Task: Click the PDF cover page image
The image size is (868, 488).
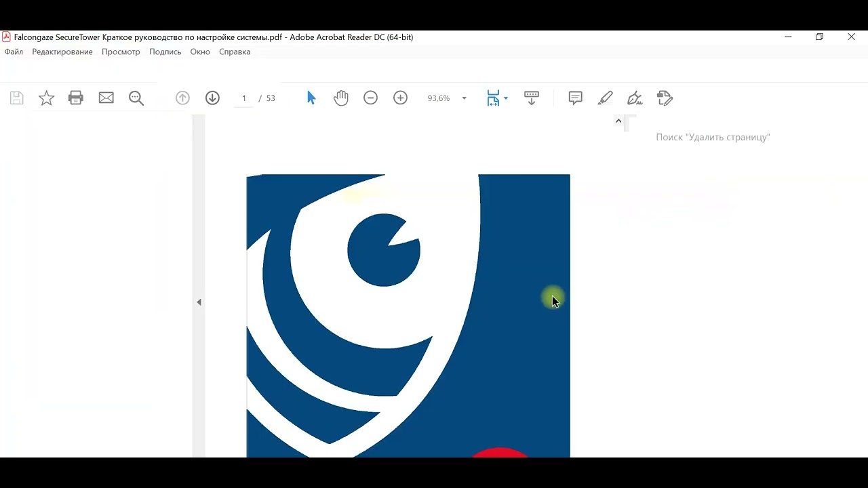Action: 408,316
